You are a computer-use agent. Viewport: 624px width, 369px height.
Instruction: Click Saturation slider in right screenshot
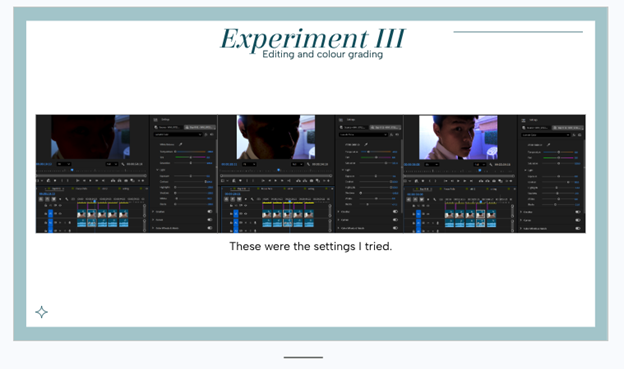pyautogui.click(x=558, y=164)
